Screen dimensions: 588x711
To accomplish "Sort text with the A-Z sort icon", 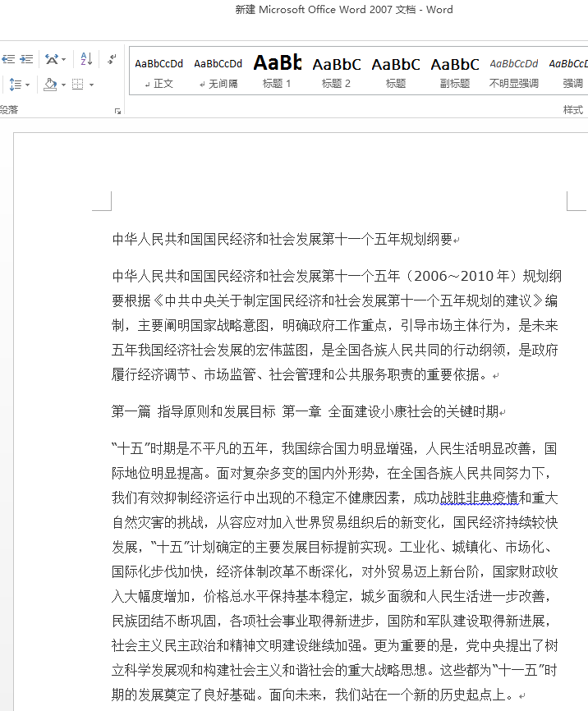I will (86, 59).
